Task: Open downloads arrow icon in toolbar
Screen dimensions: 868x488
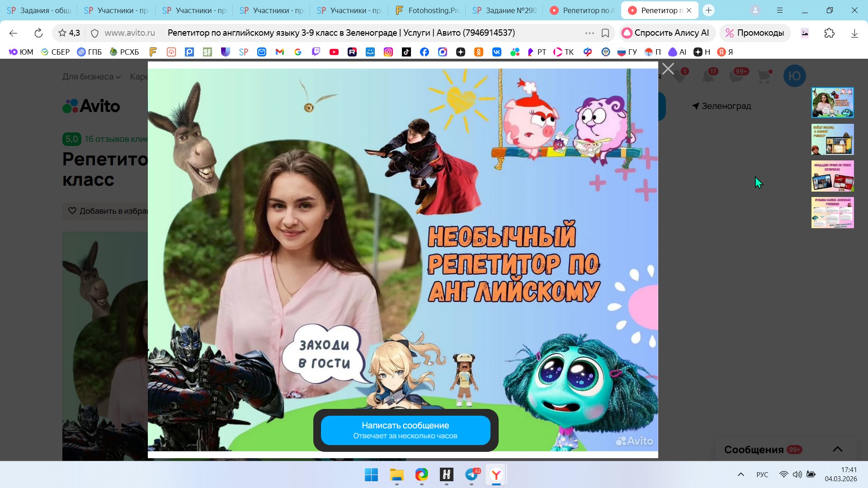Action: click(854, 33)
